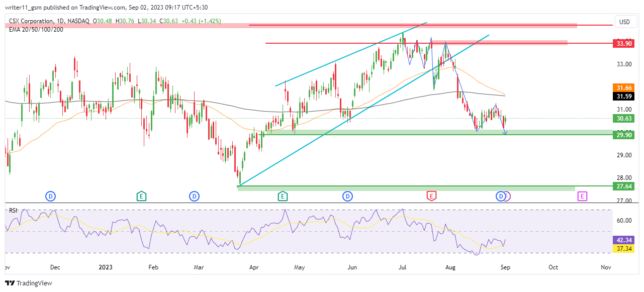Click the close value C30.63
The width and height of the screenshot is (644, 292).
[168, 21]
